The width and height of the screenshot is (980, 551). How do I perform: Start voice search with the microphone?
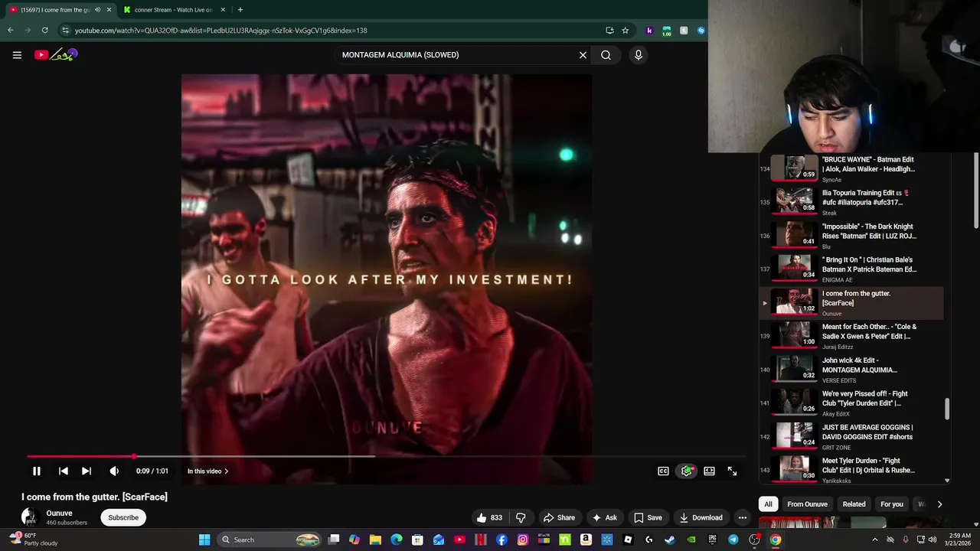(638, 55)
